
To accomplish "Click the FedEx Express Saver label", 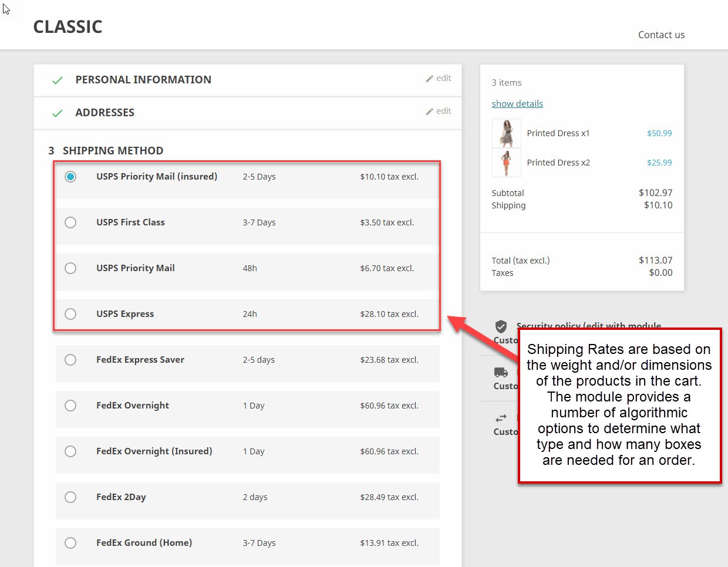I will tap(140, 360).
